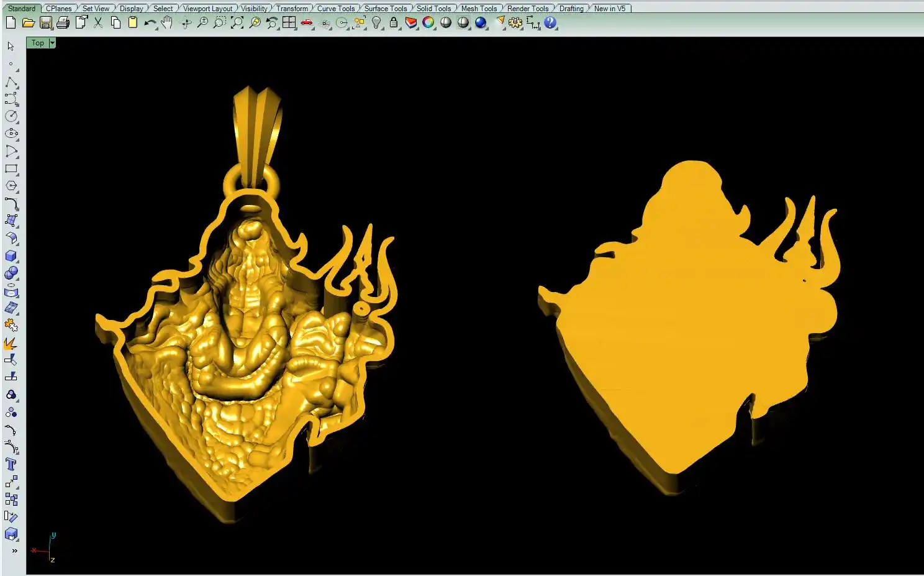Open the four-viewport layout icon
This screenshot has width=924, height=576.
pyautogui.click(x=289, y=23)
